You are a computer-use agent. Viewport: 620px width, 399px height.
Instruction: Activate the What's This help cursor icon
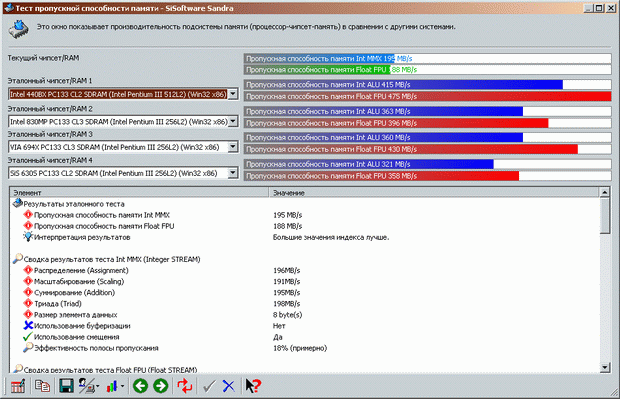click(x=253, y=386)
